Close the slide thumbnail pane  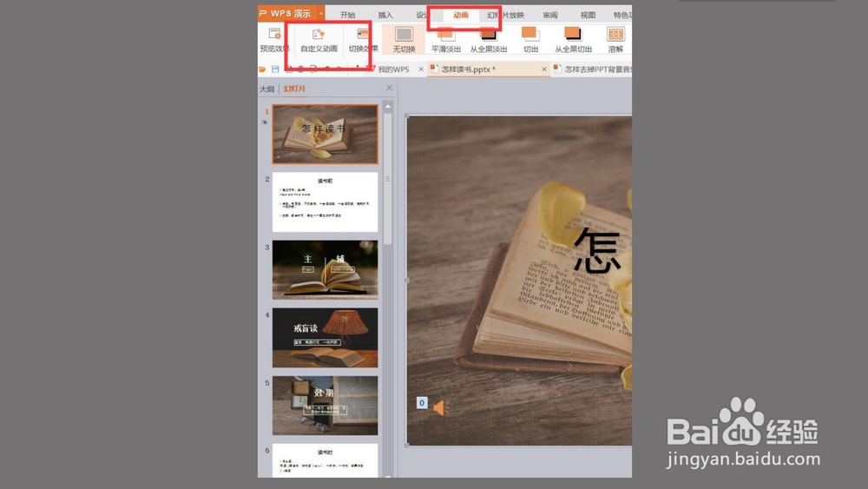click(x=389, y=88)
